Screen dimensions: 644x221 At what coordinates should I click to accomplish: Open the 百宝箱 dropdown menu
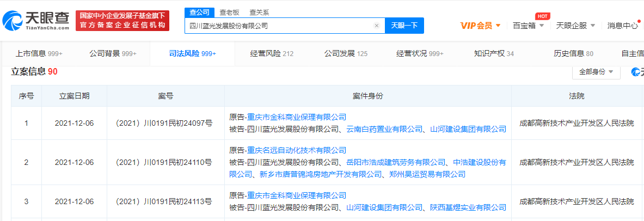pos(528,26)
